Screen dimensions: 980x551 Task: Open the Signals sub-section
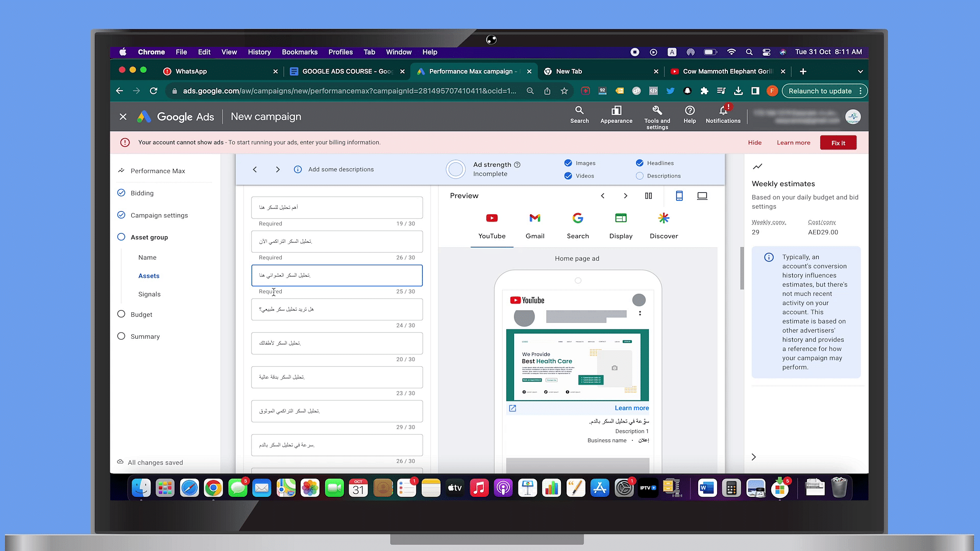[150, 294]
